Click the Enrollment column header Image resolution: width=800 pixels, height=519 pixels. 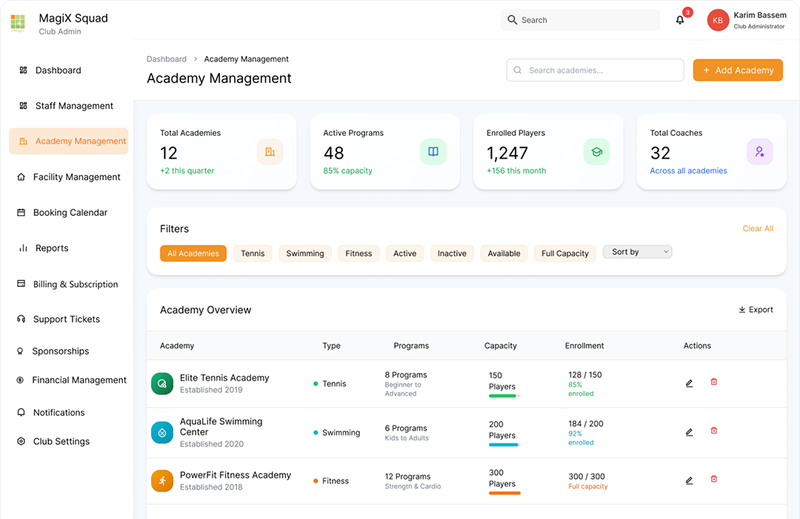tap(584, 346)
